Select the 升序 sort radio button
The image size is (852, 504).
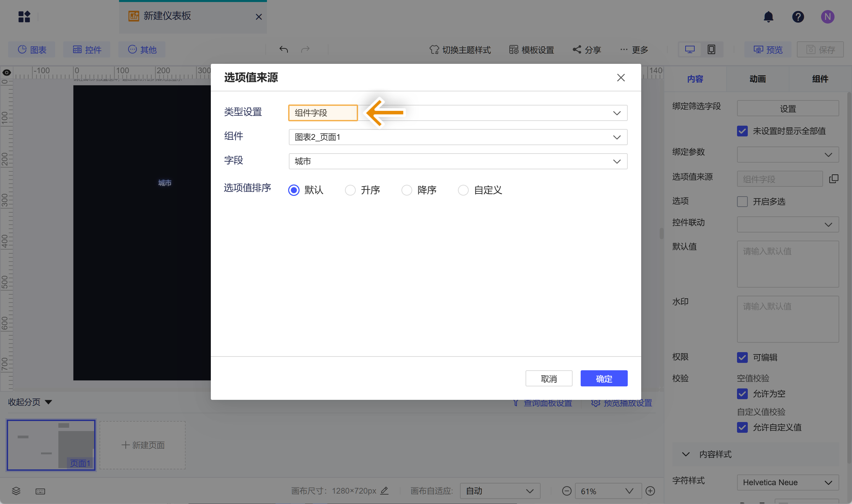point(350,190)
